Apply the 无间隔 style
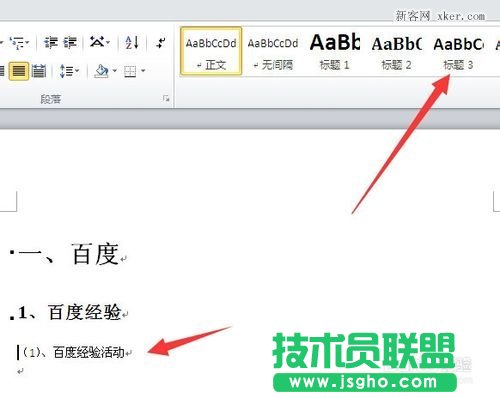The width and height of the screenshot is (500, 398). pyautogui.click(x=273, y=51)
